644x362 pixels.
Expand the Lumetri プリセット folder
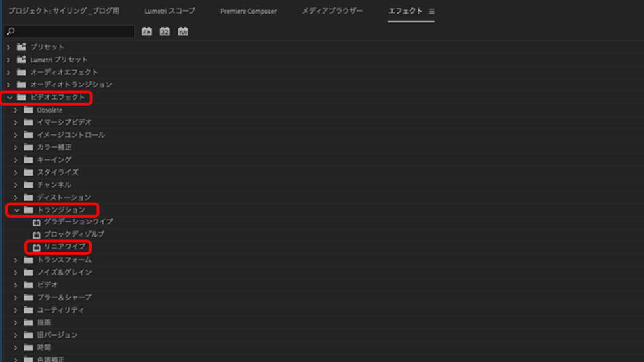pos(9,60)
